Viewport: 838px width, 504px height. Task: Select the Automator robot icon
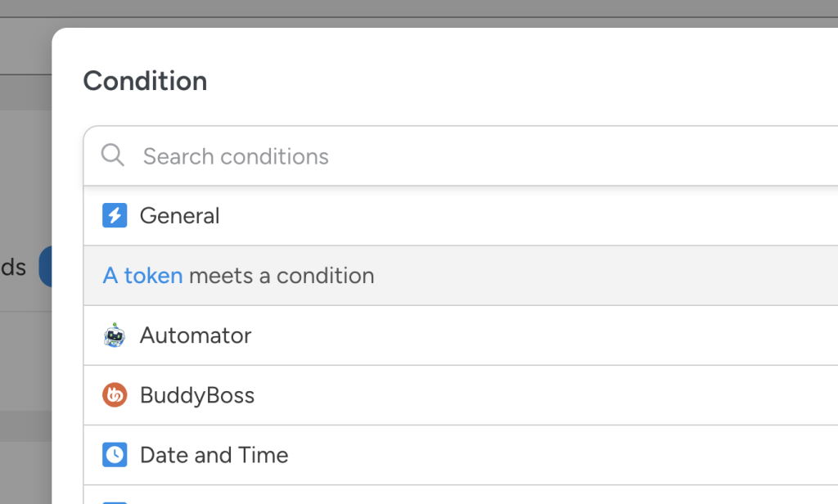(x=115, y=335)
